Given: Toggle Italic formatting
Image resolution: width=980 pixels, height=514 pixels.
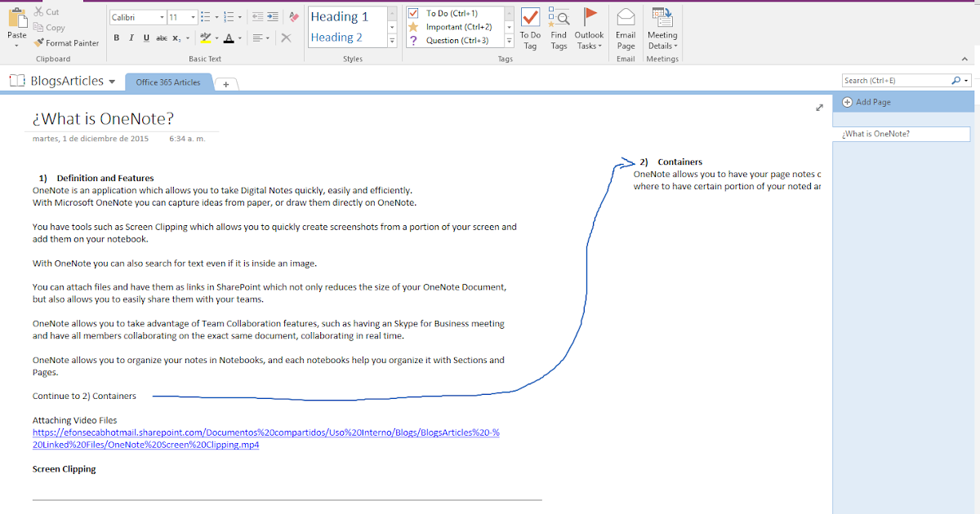Looking at the screenshot, I should pos(131,38).
